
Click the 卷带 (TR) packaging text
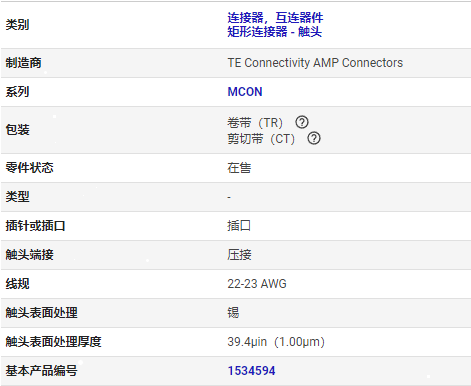(x=255, y=123)
